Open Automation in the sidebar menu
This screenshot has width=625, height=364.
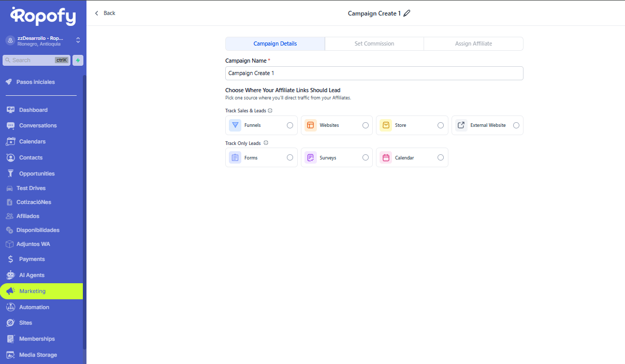(34, 307)
